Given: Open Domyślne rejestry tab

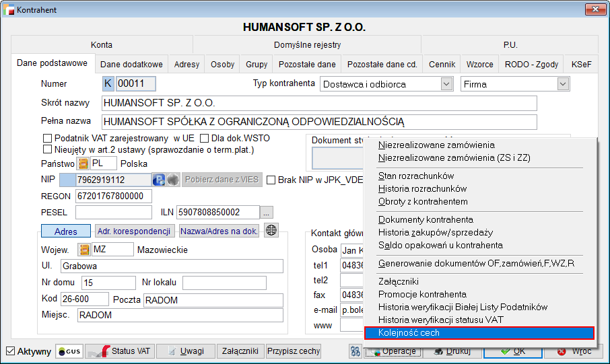Looking at the screenshot, I should pyautogui.click(x=307, y=44).
